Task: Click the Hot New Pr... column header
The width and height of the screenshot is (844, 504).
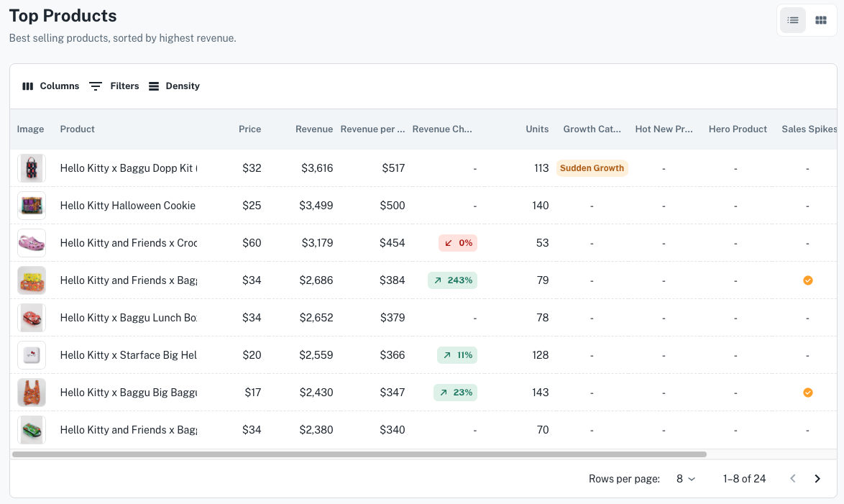Action: pos(664,129)
